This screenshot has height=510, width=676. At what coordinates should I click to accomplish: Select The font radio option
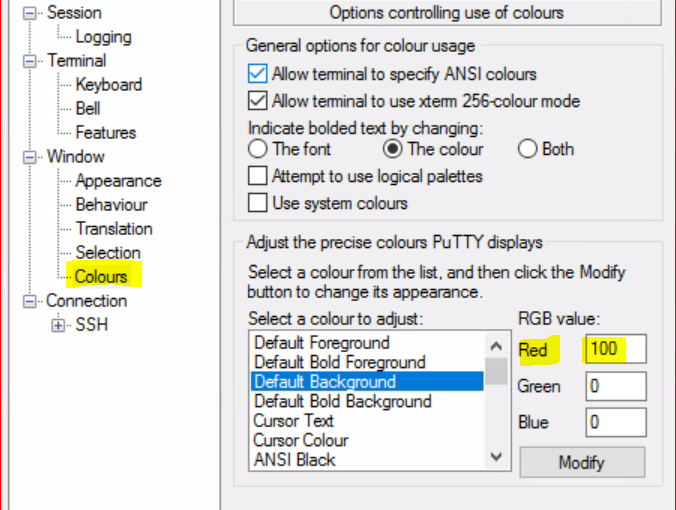[257, 149]
